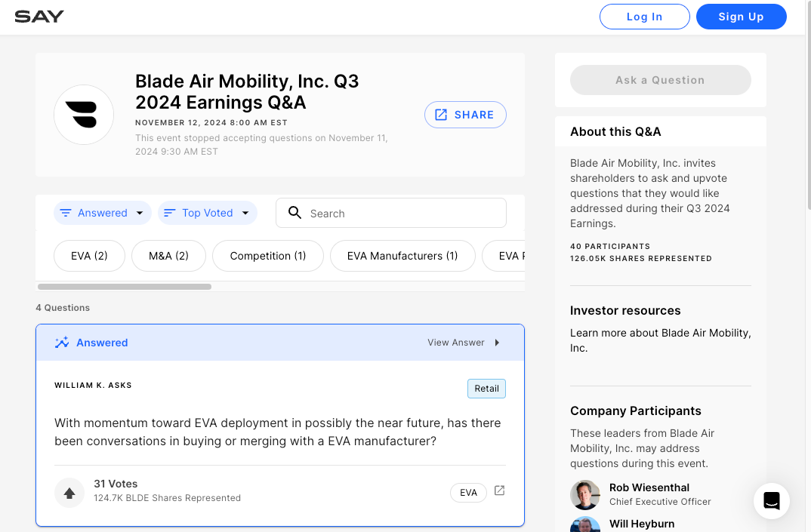Upvote William K.'s question
Viewport: 811px width, 532px height.
(69, 493)
